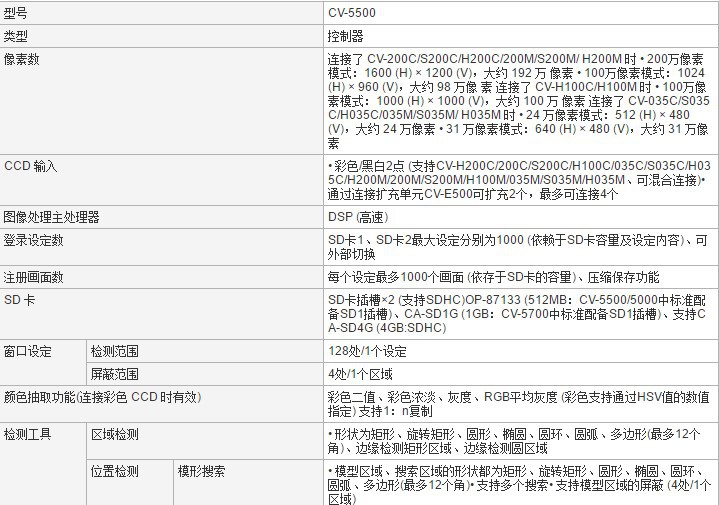719x505 pixels.
Task: Click the 图像处理主处理器 label
Action: pyautogui.click(x=51, y=217)
